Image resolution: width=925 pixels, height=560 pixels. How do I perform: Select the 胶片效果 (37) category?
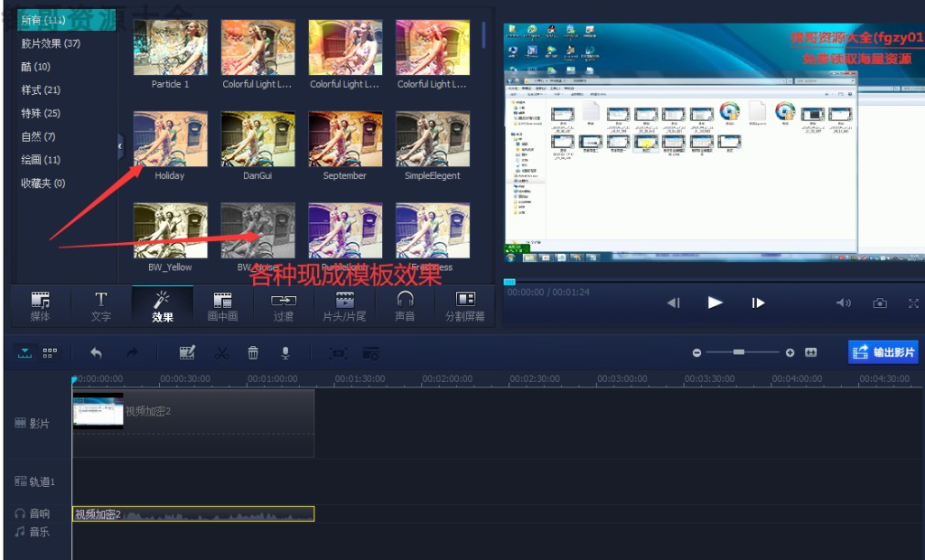(x=51, y=43)
